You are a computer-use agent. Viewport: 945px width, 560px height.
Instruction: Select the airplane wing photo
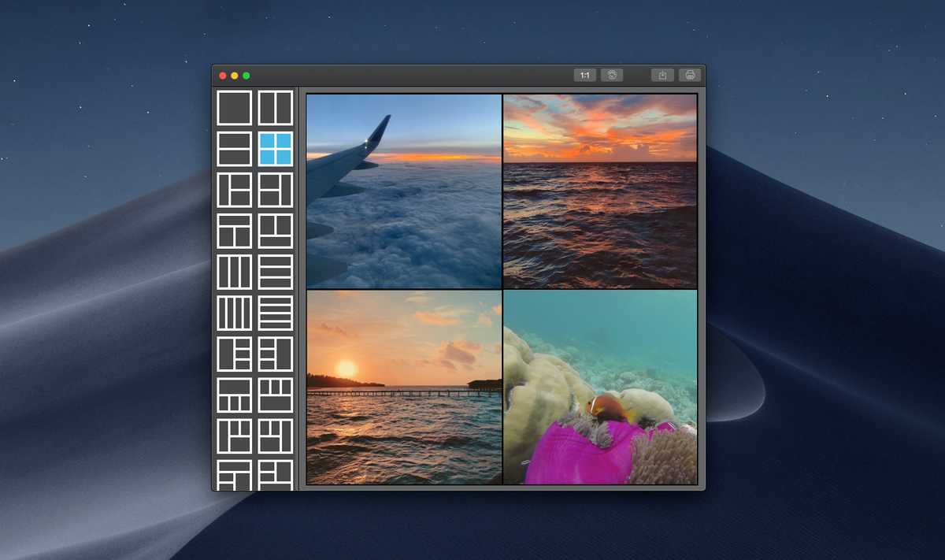point(404,191)
